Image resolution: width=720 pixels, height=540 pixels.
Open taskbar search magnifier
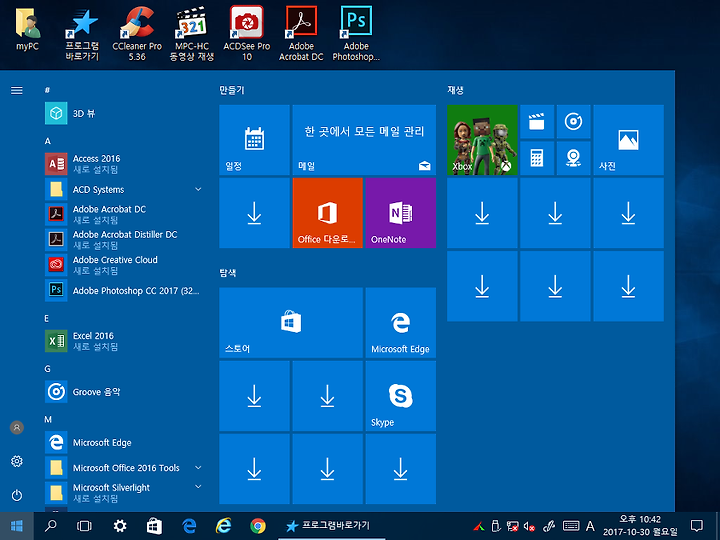coord(51,526)
